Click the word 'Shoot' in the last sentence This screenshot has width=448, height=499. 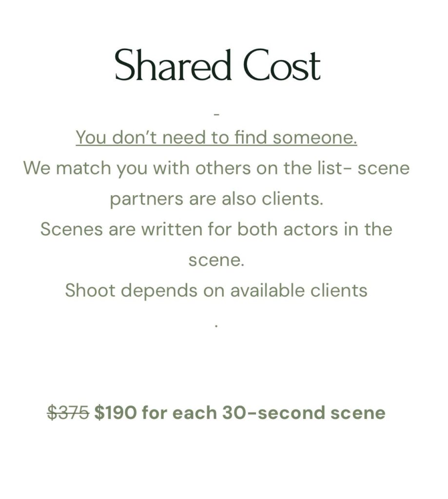click(90, 290)
